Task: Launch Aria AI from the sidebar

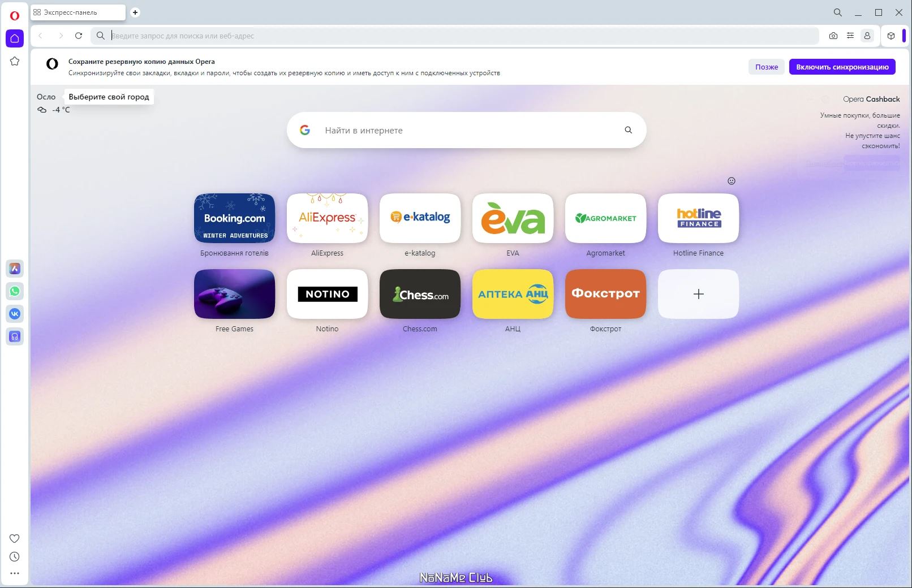Action: point(15,269)
